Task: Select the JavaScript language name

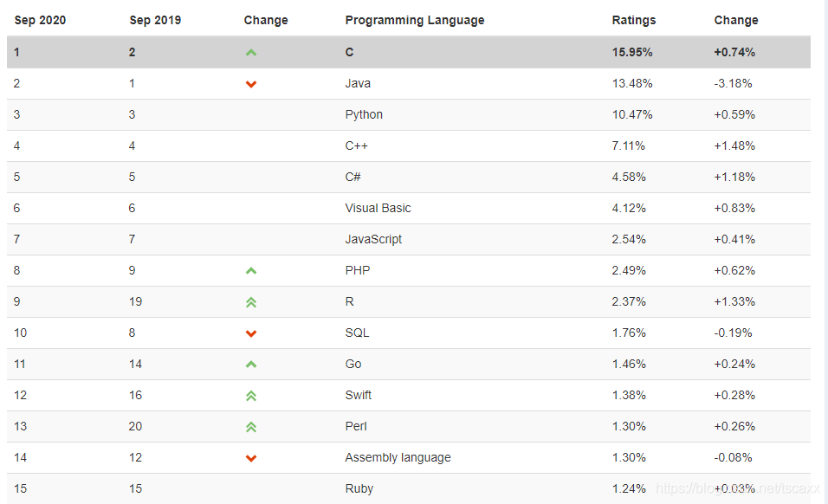Action: [373, 239]
